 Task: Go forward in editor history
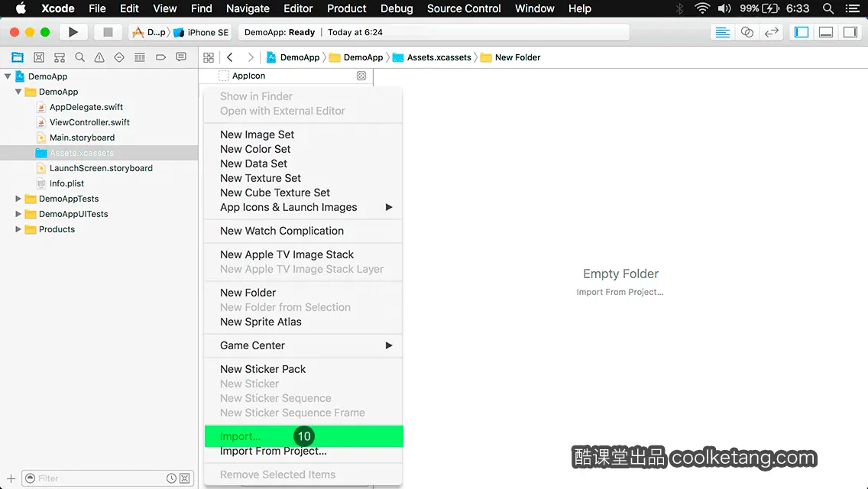250,57
